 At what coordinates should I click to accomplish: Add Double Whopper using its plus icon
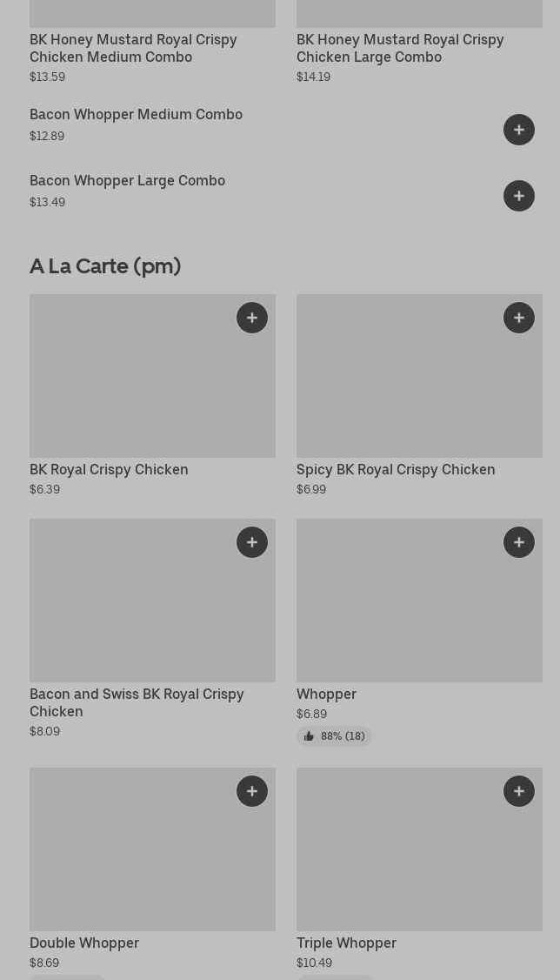(251, 790)
